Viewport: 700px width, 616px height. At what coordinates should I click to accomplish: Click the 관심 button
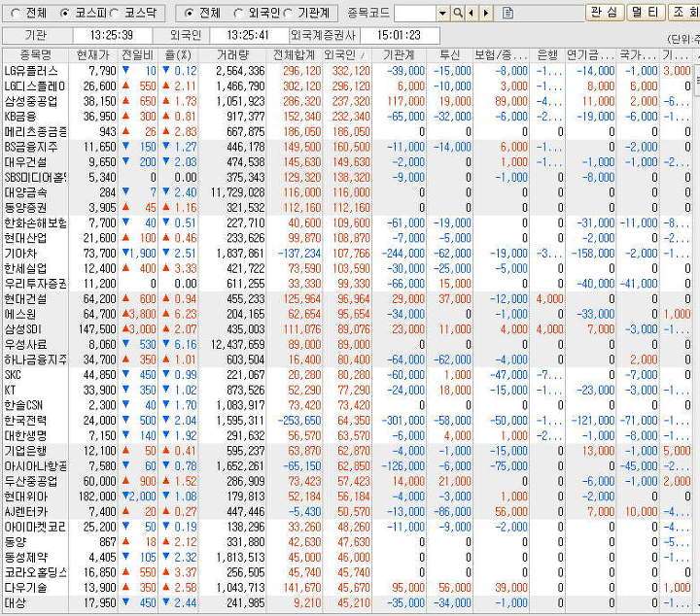[605, 13]
